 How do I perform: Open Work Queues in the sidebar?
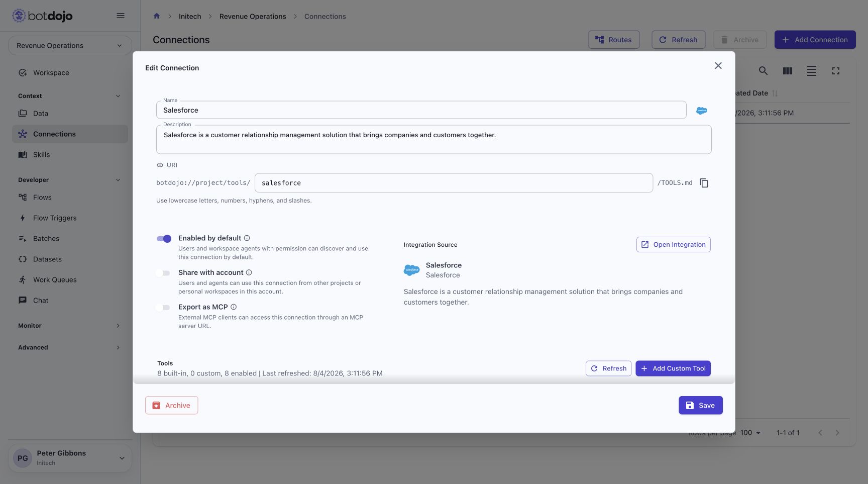pos(70,280)
